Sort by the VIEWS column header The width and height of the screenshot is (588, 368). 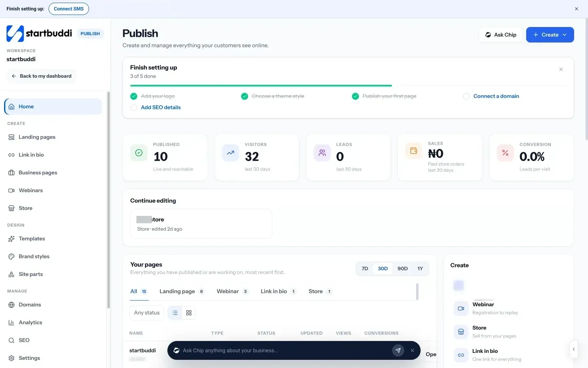coord(343,333)
